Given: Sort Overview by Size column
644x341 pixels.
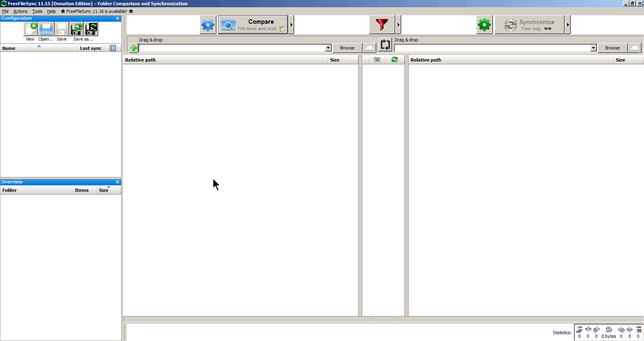Looking at the screenshot, I should point(109,190).
